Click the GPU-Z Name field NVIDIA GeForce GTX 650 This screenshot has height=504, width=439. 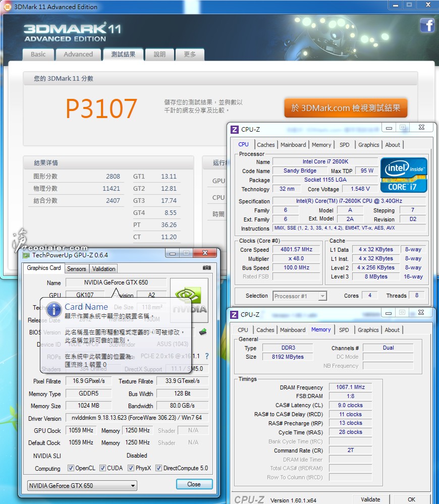tap(116, 283)
